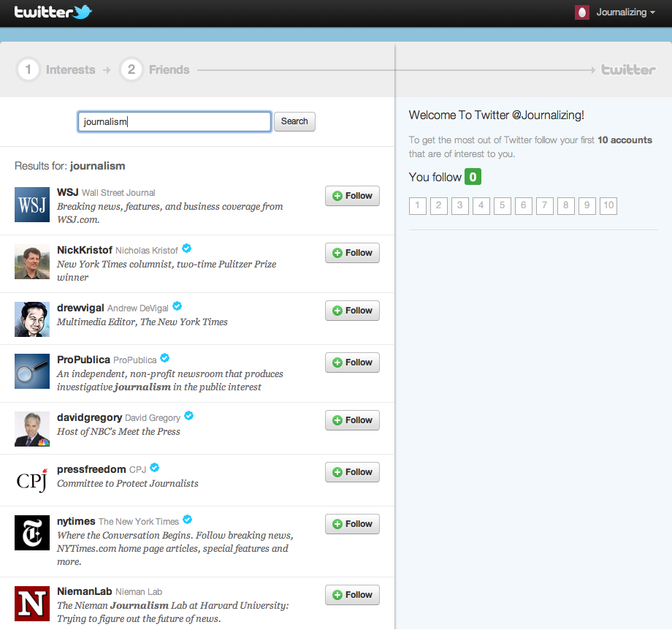
Task: Click 'Welcome To Twitter @Journalizing!' heading
Action: coord(496,115)
